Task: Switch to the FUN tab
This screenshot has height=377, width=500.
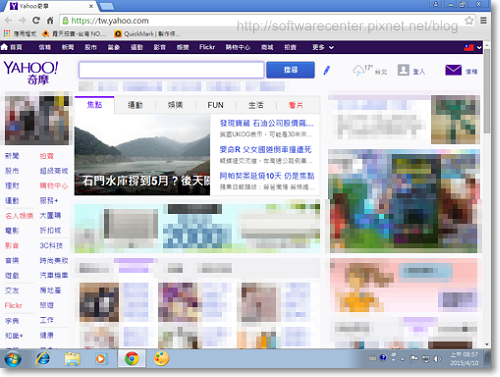Action: [215, 105]
